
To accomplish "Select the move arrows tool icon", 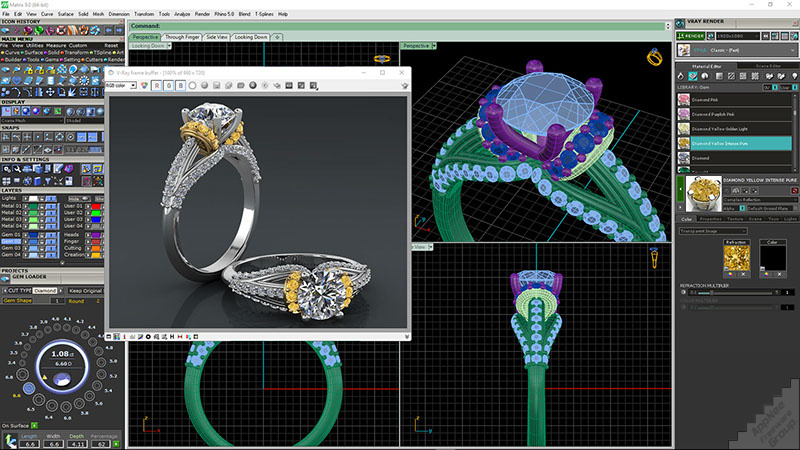I will point(50,92).
